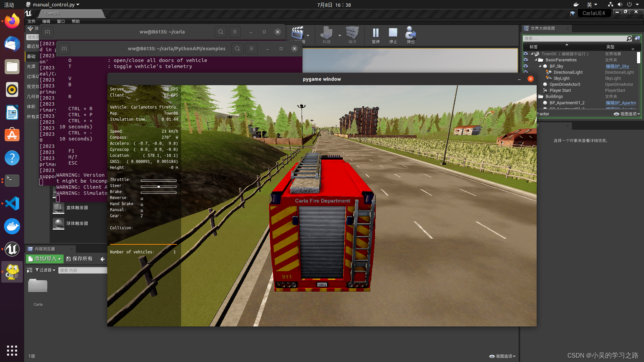Toggle visibility eye for BP_Sky row
Image resolution: width=644 pixels, height=362 pixels.
(526, 66)
